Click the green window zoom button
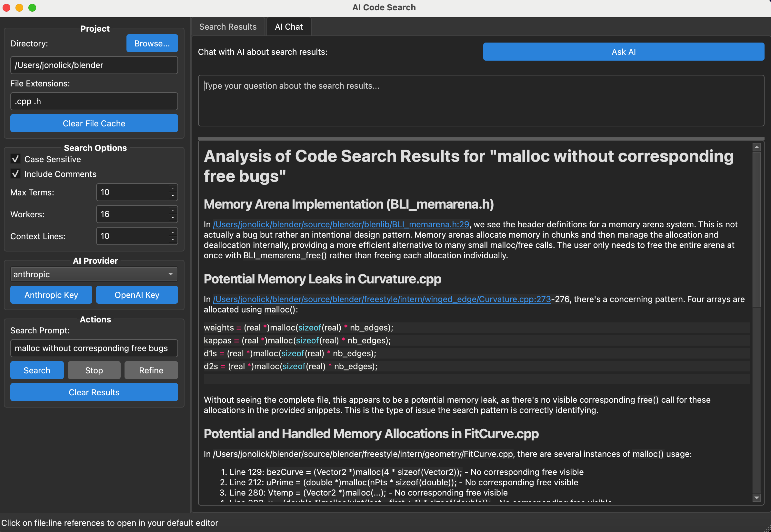This screenshot has height=532, width=771. [32, 7]
